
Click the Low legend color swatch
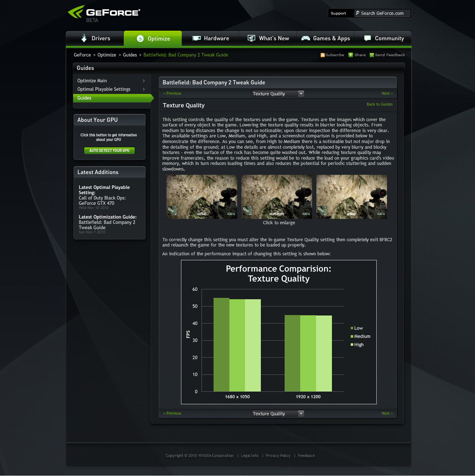[352, 328]
